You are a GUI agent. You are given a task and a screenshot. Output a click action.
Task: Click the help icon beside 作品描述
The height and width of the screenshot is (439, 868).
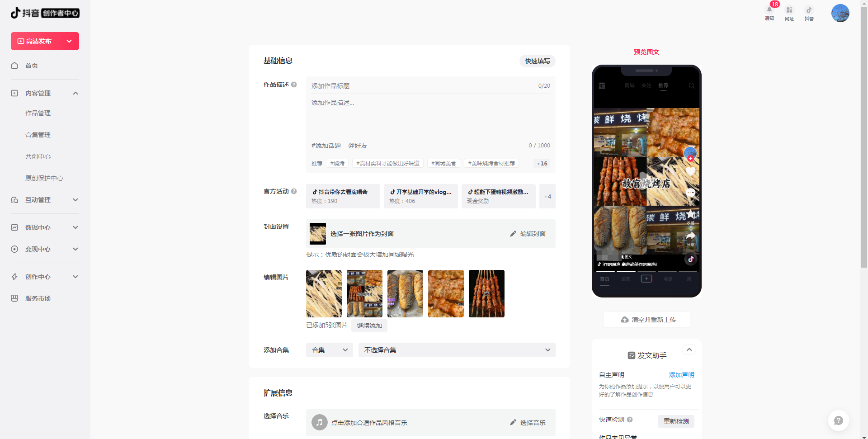point(294,85)
